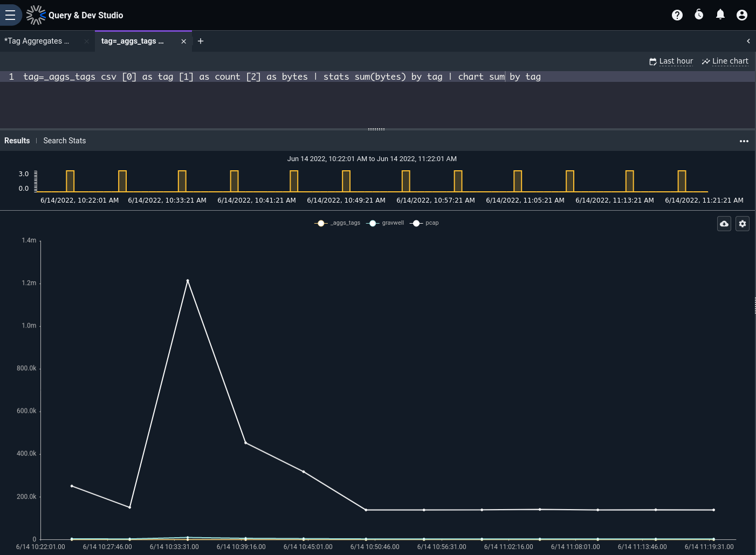Open the Line chart renderer dropdown

coord(725,61)
